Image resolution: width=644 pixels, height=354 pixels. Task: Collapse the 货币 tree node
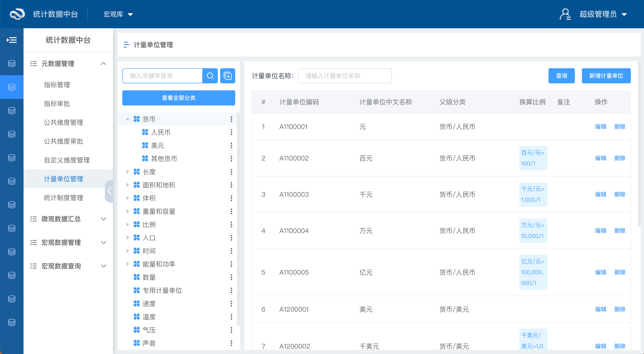point(127,119)
